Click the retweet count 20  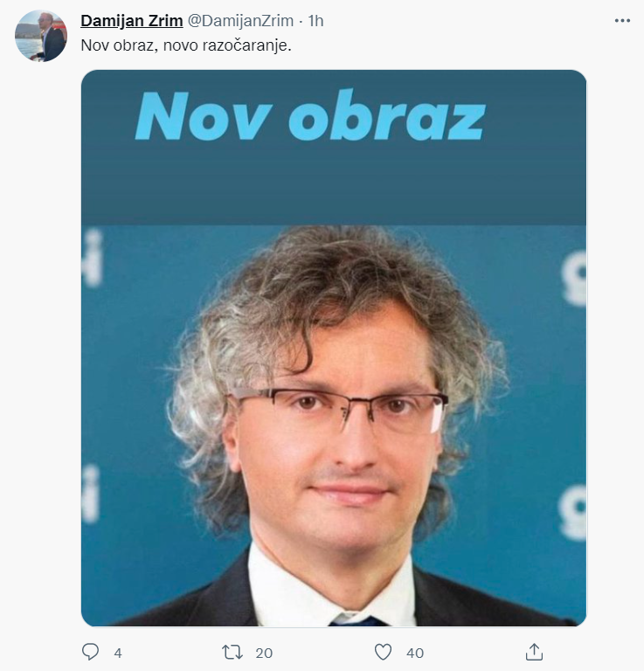coord(264,653)
